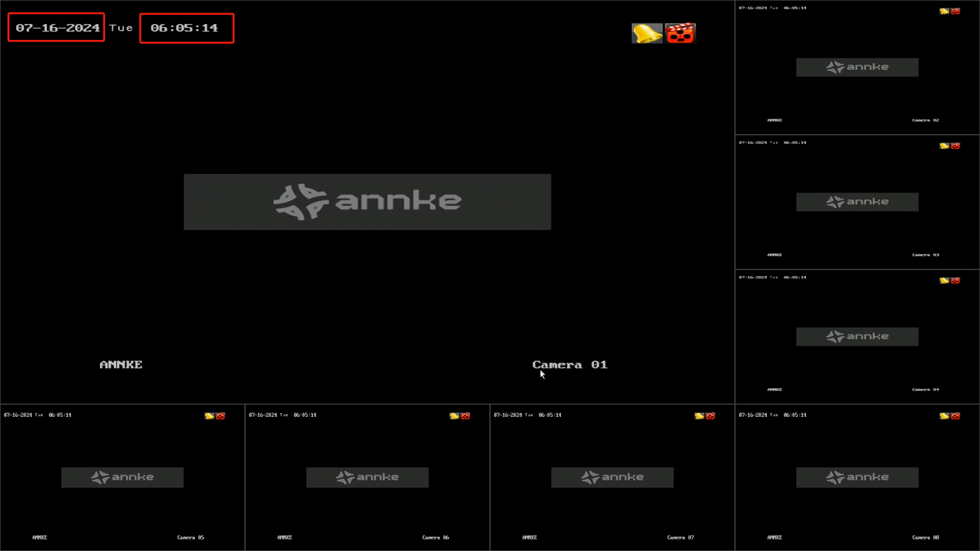Click the 07-16-2024 date on Camera 08 feed

click(x=753, y=415)
